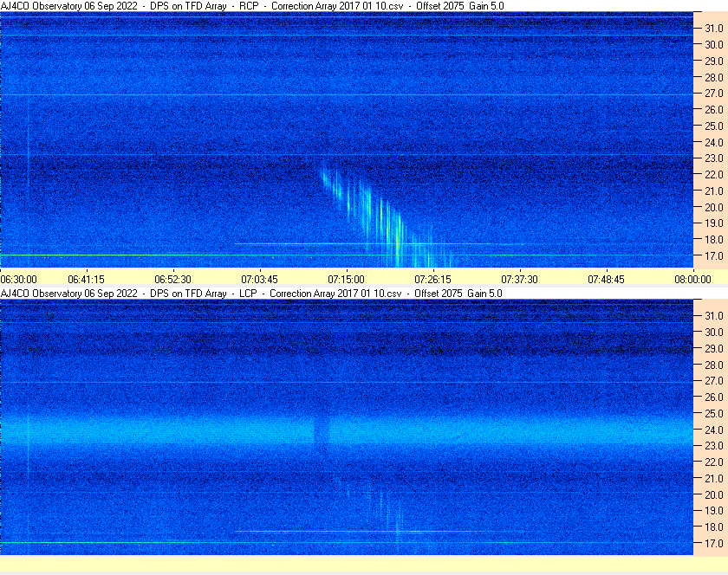The height and width of the screenshot is (575, 728).
Task: Click the 07:26:15 time axis label
Action: (x=432, y=280)
